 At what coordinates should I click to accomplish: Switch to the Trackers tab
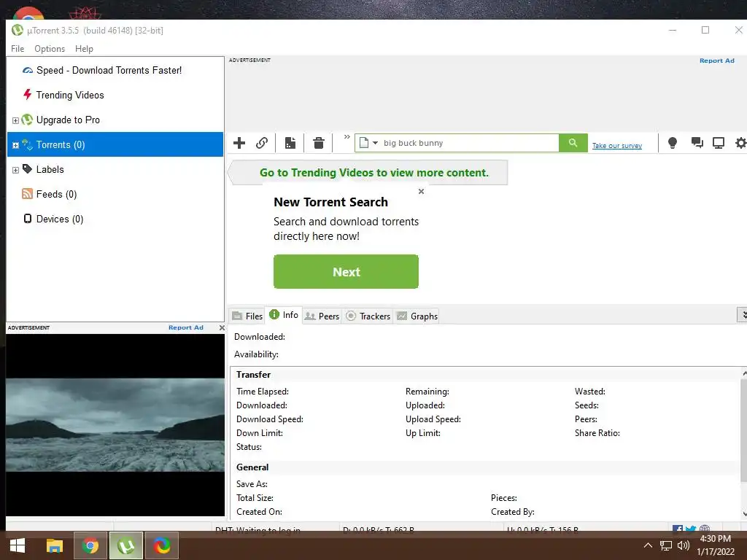tap(368, 316)
